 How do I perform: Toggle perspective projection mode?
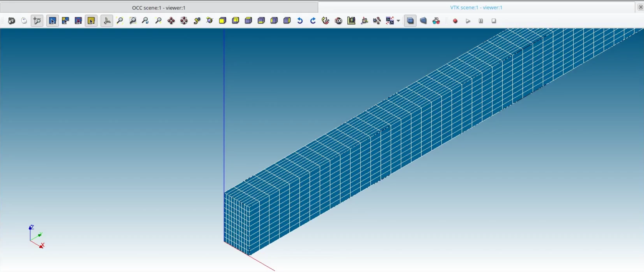pyautogui.click(x=423, y=21)
